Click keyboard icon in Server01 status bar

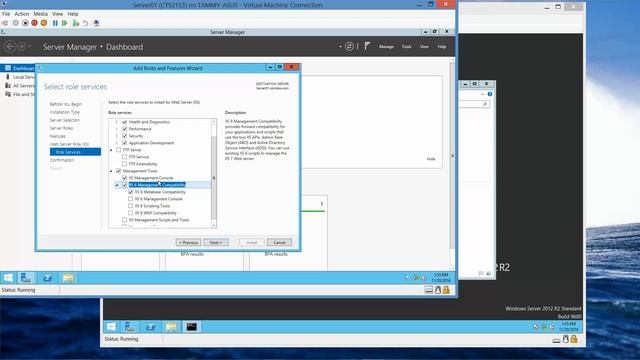click(x=429, y=290)
